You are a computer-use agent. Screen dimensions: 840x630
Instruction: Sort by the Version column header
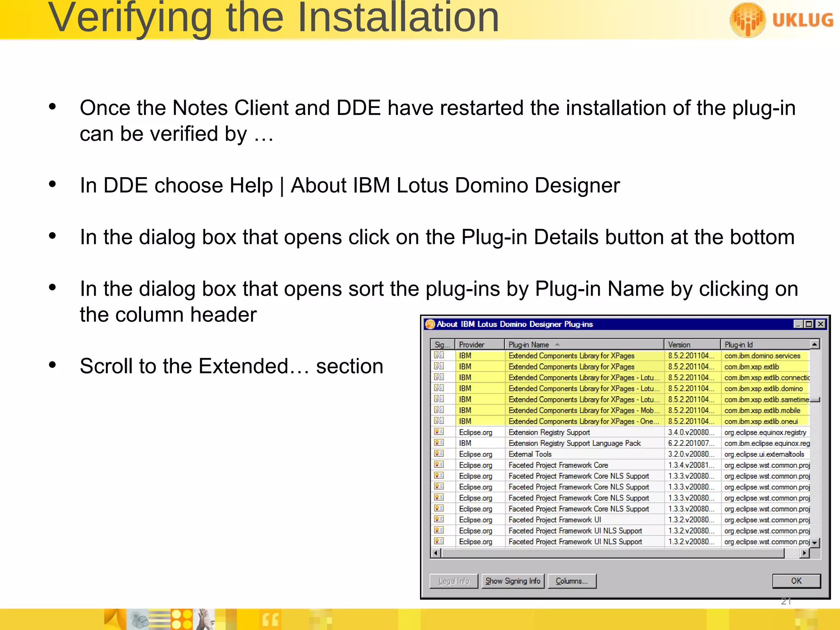pos(692,345)
